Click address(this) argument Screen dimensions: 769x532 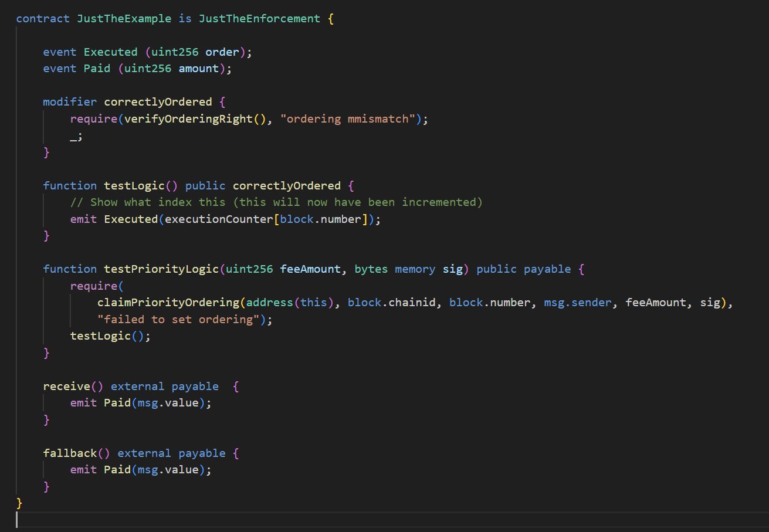point(290,303)
